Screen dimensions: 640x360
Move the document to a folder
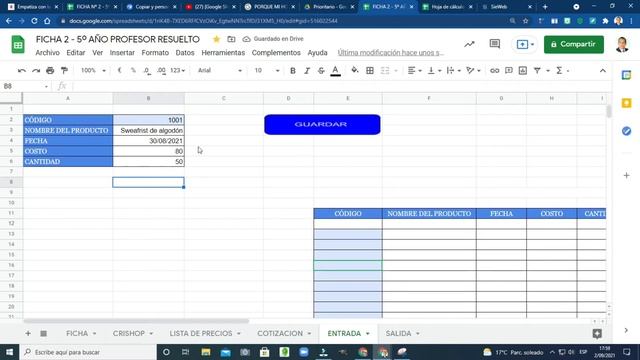tap(231, 39)
